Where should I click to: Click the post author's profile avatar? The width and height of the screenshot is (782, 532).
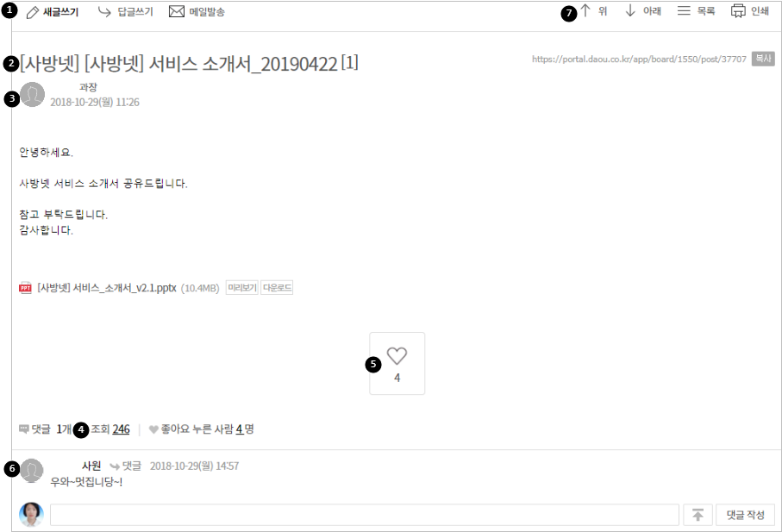coord(33,94)
